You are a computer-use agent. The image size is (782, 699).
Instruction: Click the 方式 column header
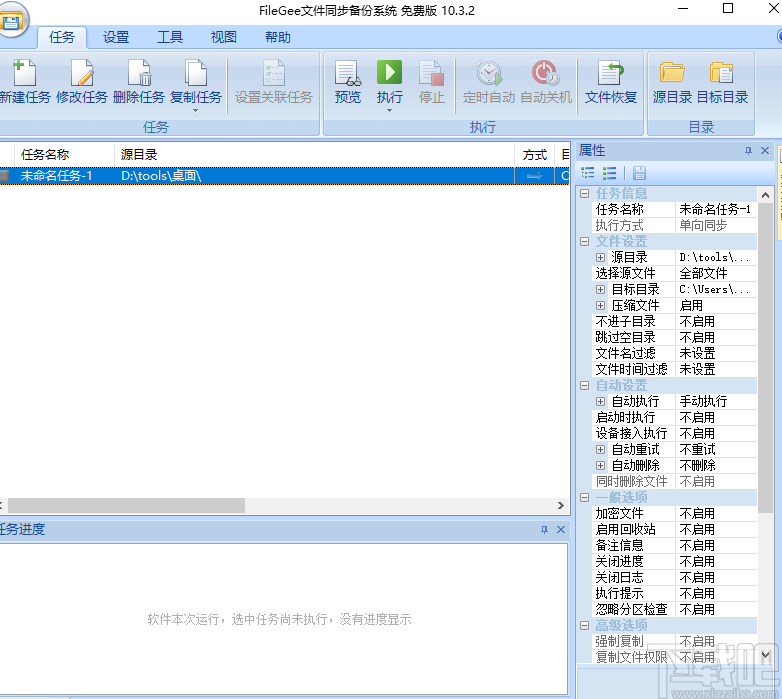point(535,155)
